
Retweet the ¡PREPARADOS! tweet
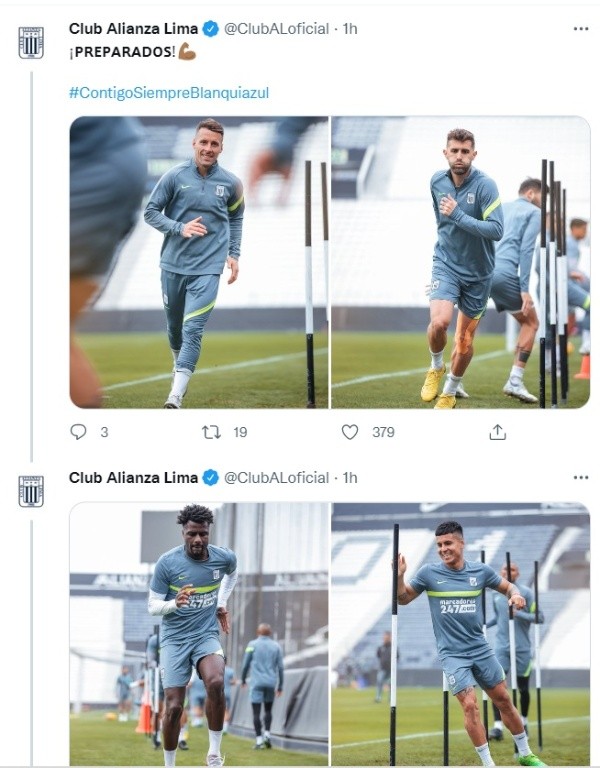(x=211, y=432)
